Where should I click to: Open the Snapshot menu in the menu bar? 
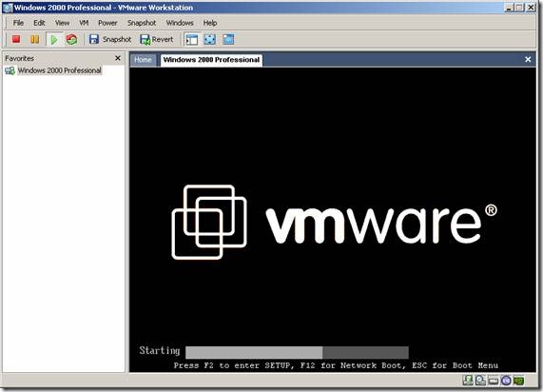(x=142, y=23)
